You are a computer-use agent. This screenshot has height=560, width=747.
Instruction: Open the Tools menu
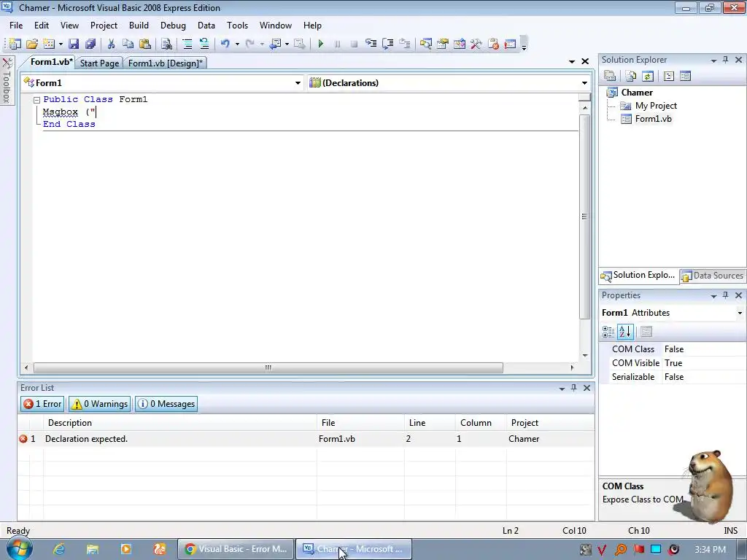click(x=237, y=26)
